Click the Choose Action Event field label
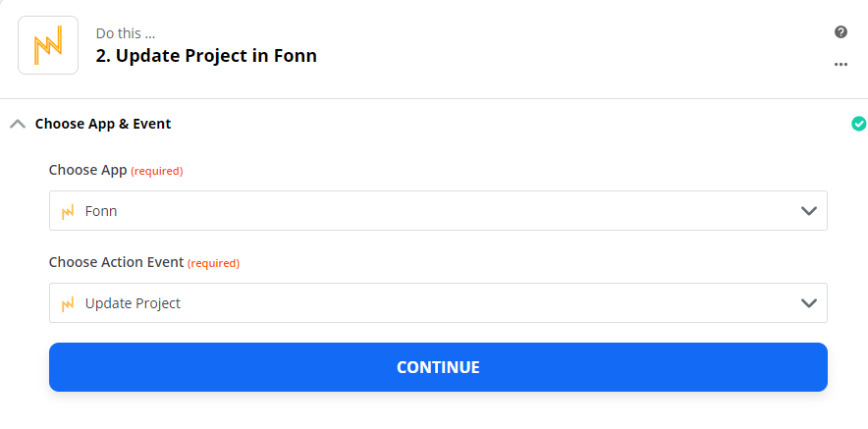This screenshot has height=429, width=868. 116,262
